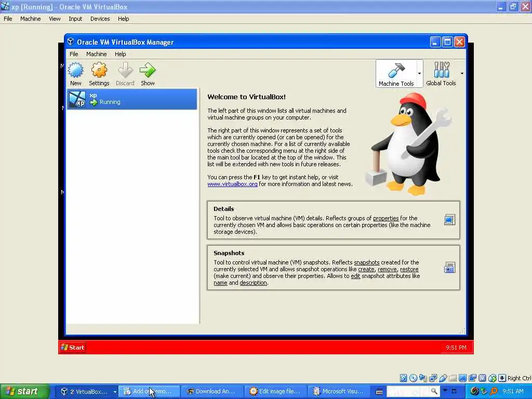Click the cube icon in Manager title bar
The height and width of the screenshot is (399, 532).
pos(70,42)
